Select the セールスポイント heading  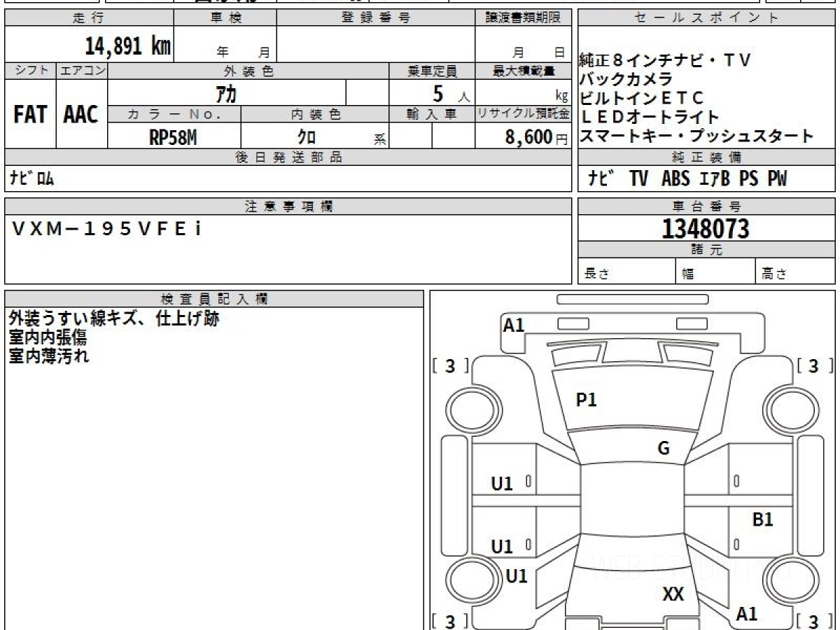click(706, 18)
